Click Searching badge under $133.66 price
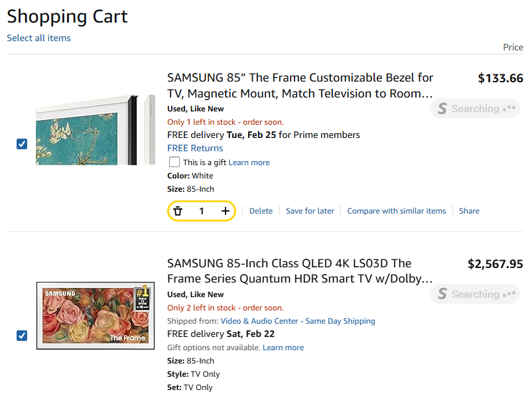Viewport: 532px width, 396px height. click(x=474, y=109)
